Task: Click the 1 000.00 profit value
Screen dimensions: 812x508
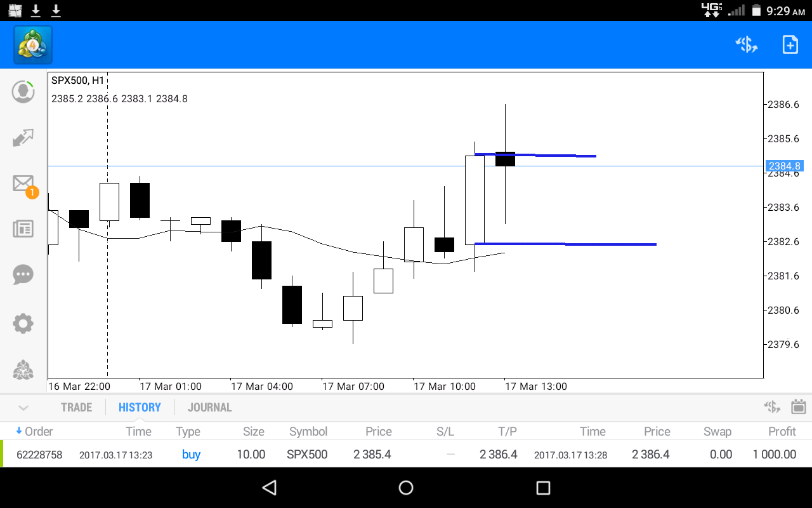Action: (775, 455)
